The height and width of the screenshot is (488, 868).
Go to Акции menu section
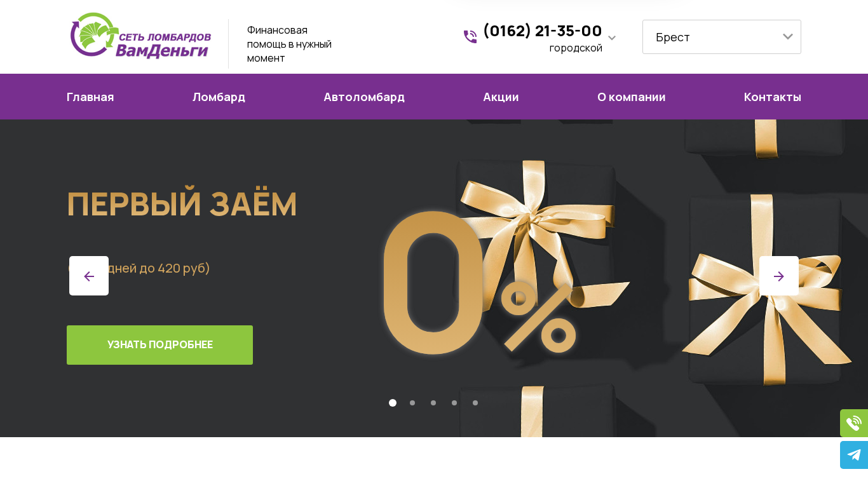coord(501,97)
